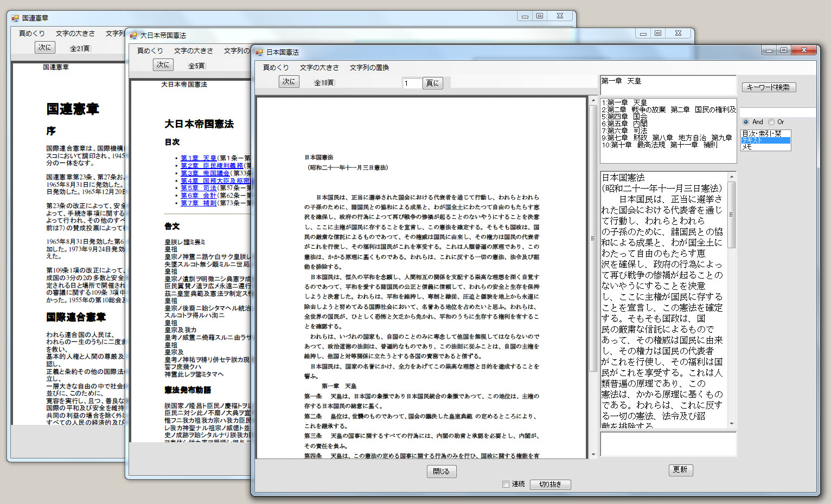Enable the 連続 checkbox

click(x=506, y=484)
